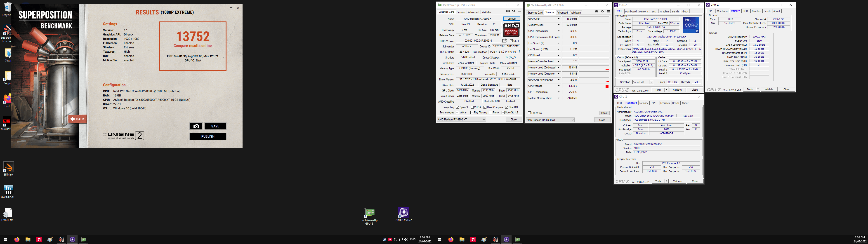Viewport: 868px width, 244px height.
Task: Click the GPU Voltage sensor graph
Action: point(595,86)
